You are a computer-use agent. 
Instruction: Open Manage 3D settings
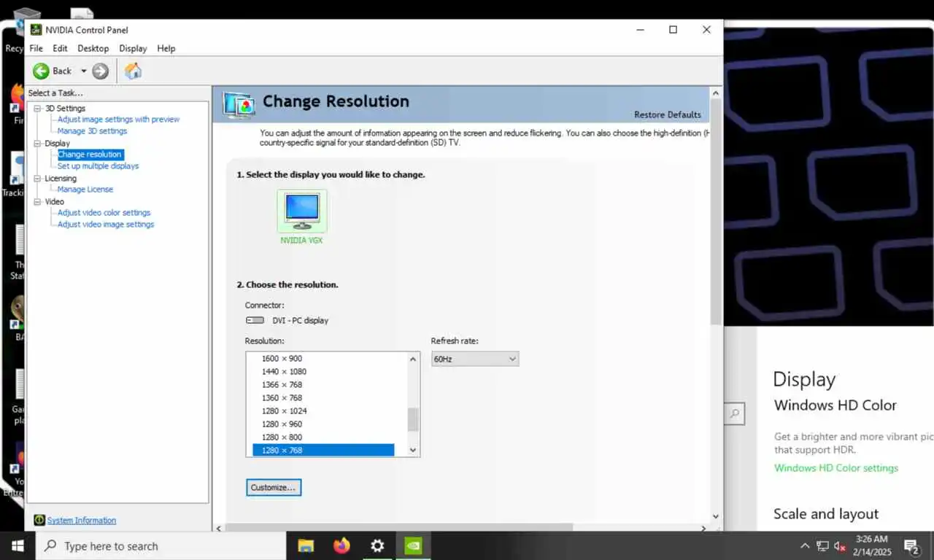(92, 131)
